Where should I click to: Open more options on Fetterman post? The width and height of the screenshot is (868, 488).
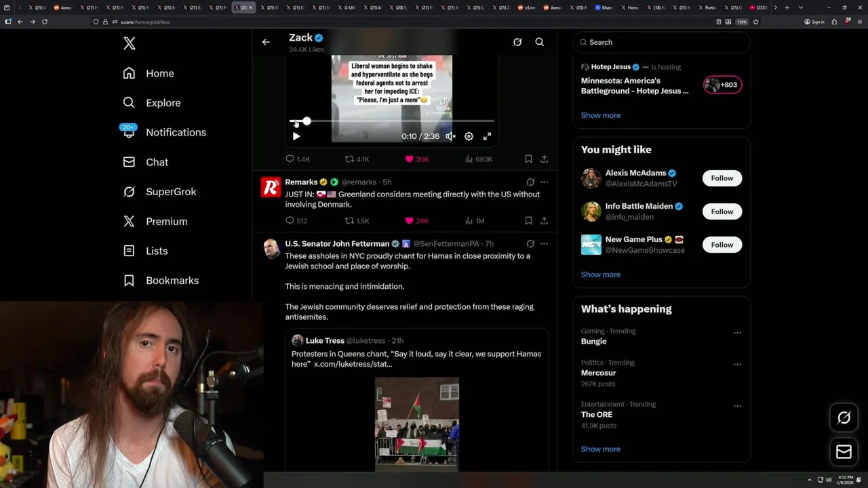544,243
